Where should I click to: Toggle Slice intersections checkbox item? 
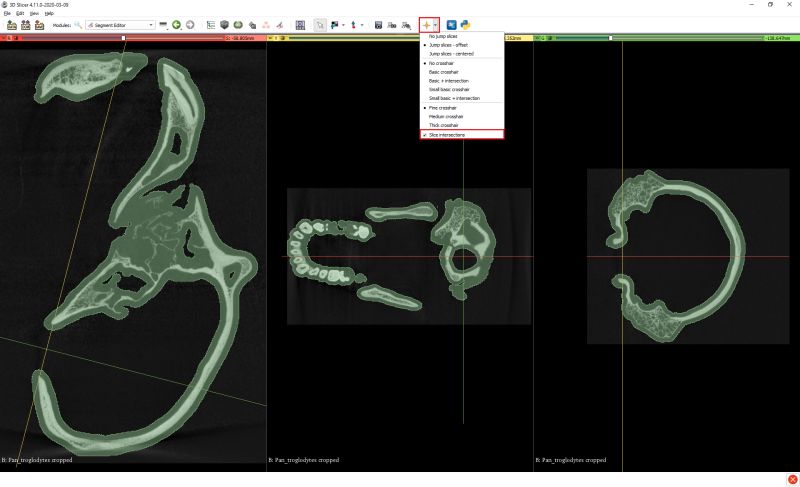[x=462, y=135]
